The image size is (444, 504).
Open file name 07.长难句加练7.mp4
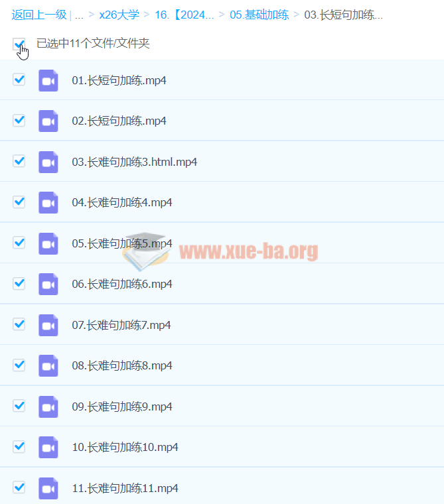pos(121,325)
